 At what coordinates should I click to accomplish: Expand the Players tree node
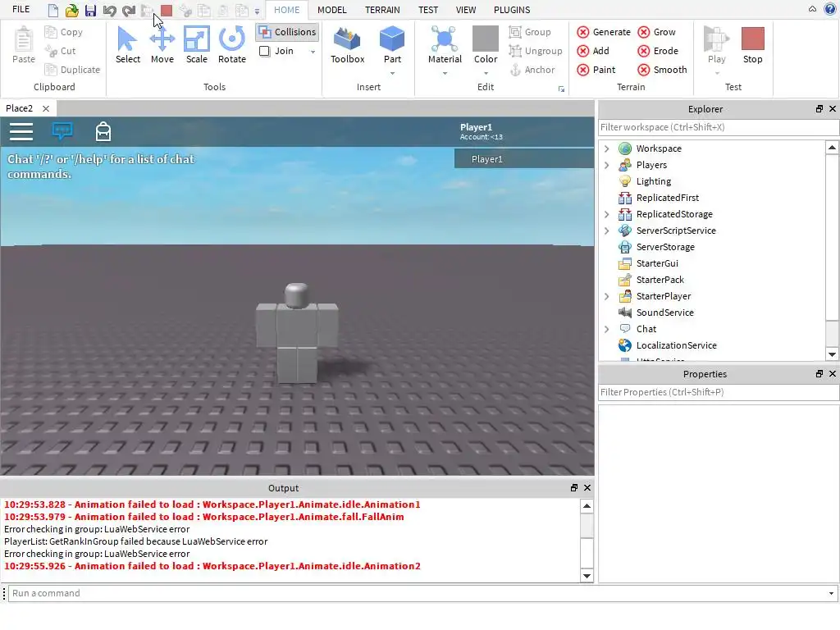[x=606, y=165]
